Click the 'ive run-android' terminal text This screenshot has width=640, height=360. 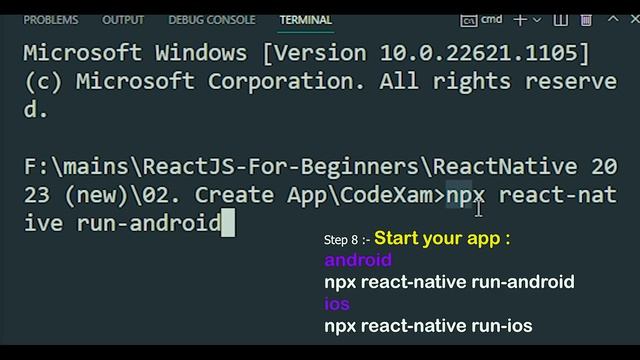pyautogui.click(x=122, y=223)
